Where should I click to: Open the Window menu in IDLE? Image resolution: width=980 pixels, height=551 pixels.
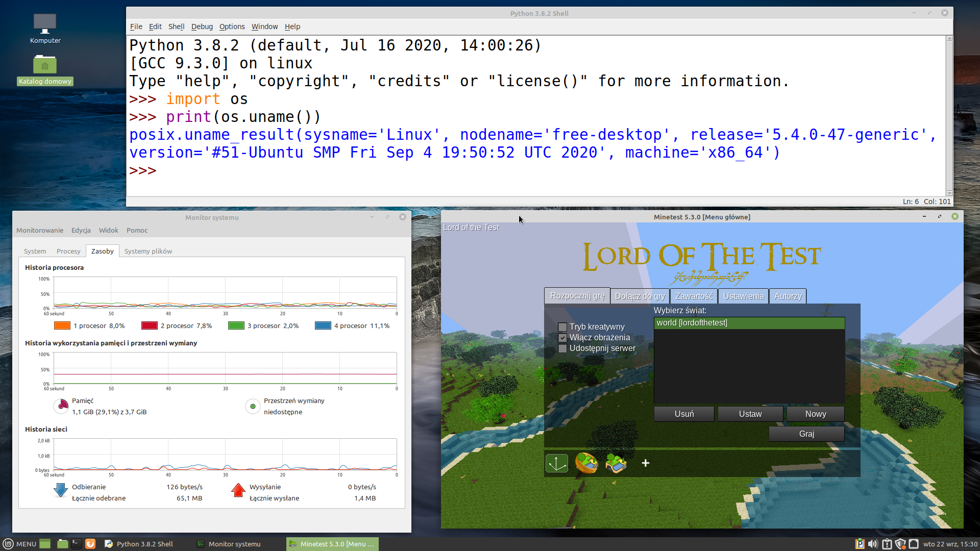[x=264, y=27]
